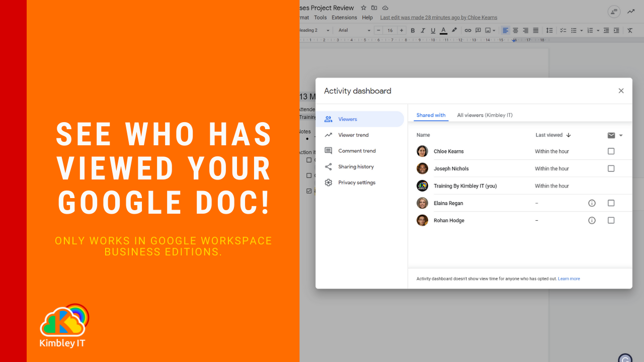The height and width of the screenshot is (362, 644).
Task: Click Joseph Nichols' avatar
Action: pyautogui.click(x=423, y=168)
